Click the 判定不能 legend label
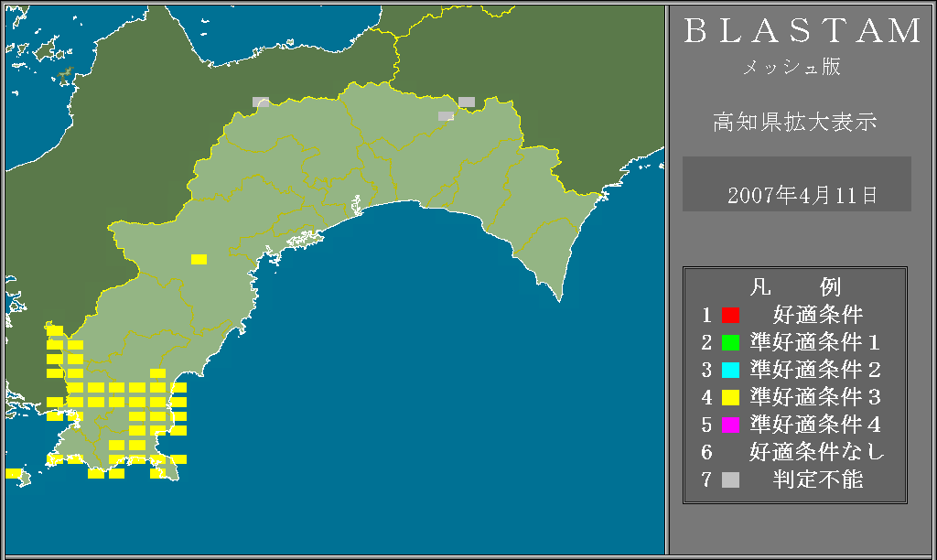This screenshot has height=560, width=937. (x=818, y=479)
